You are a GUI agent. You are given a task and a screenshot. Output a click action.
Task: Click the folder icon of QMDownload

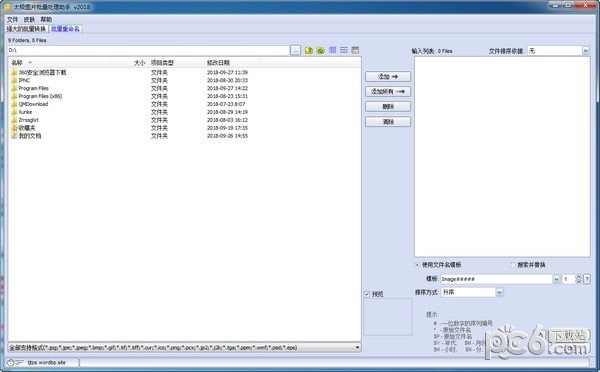(x=14, y=104)
